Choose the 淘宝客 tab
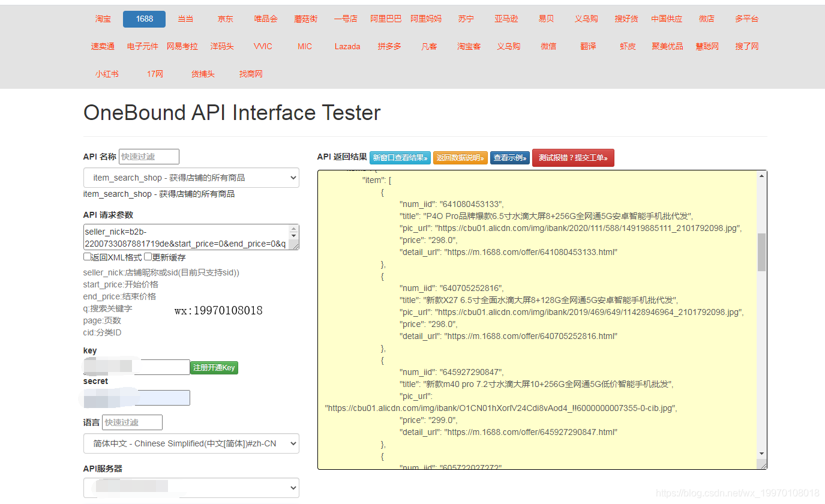 click(x=469, y=47)
